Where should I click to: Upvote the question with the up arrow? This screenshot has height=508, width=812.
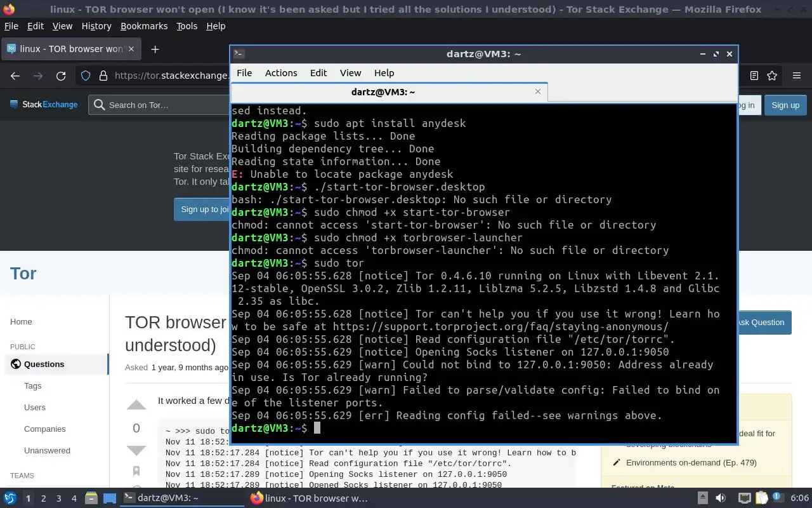[x=136, y=404]
